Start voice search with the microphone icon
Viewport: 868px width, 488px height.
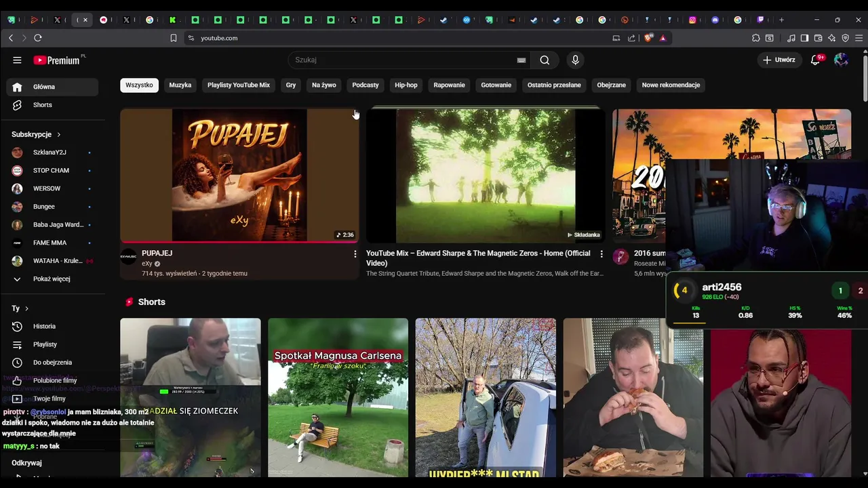(575, 60)
